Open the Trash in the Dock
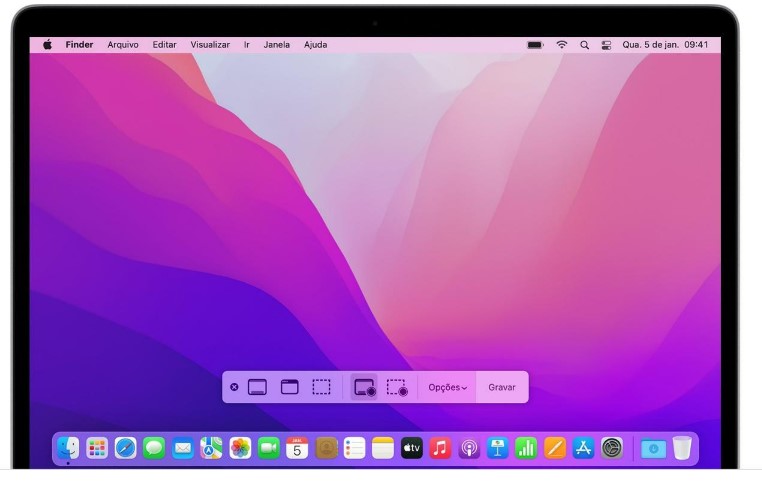 click(682, 448)
